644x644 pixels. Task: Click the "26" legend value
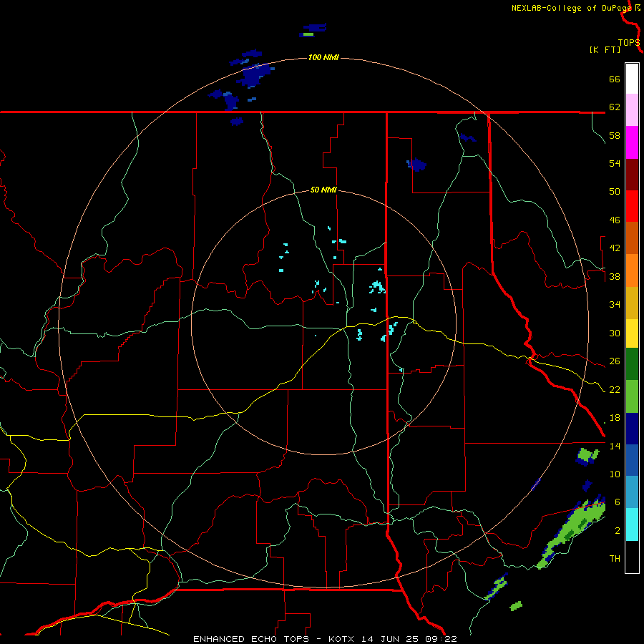(615, 361)
